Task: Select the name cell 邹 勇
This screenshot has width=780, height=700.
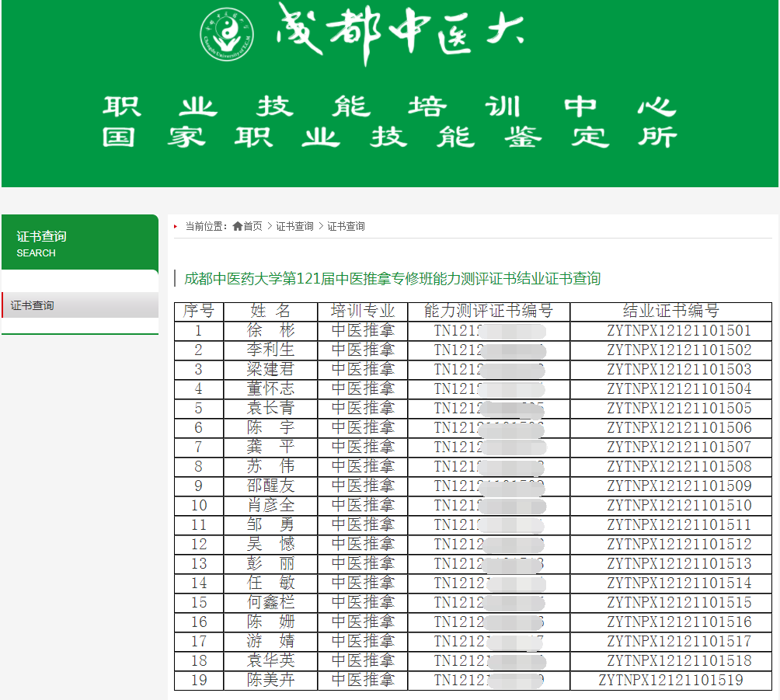Action: [x=270, y=524]
